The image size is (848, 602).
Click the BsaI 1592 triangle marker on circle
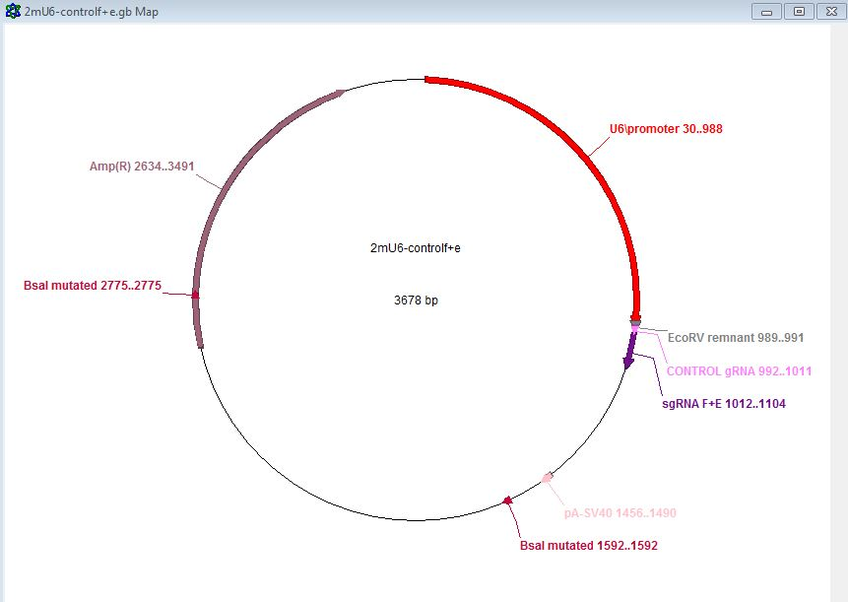pos(508,500)
